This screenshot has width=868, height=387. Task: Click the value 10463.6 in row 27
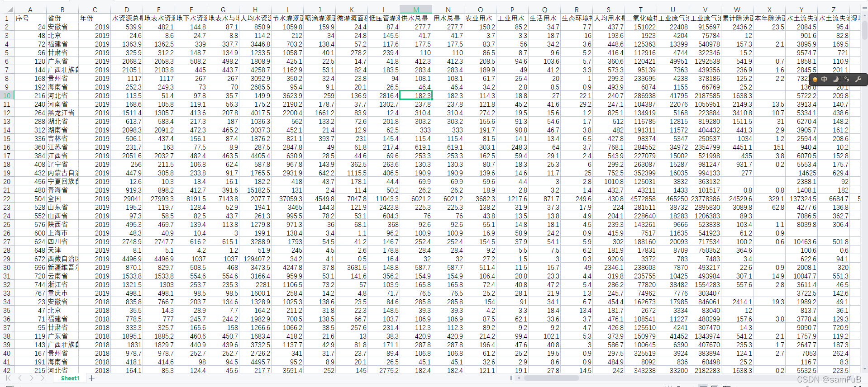click(801, 241)
